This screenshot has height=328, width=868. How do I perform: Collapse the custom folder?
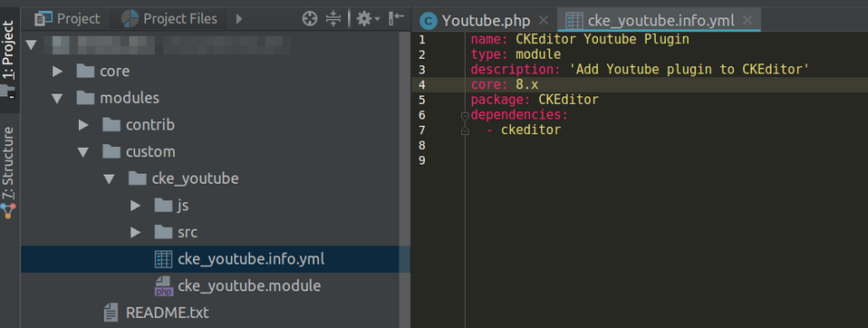pos(83,152)
